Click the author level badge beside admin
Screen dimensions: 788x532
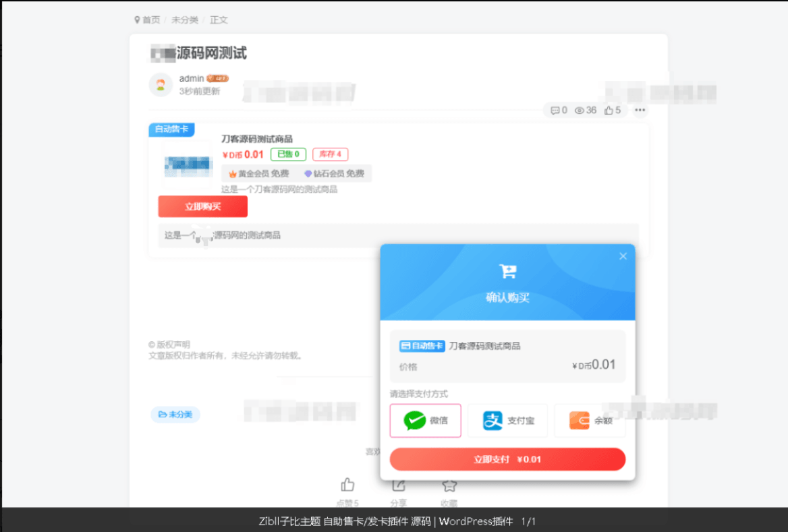218,78
